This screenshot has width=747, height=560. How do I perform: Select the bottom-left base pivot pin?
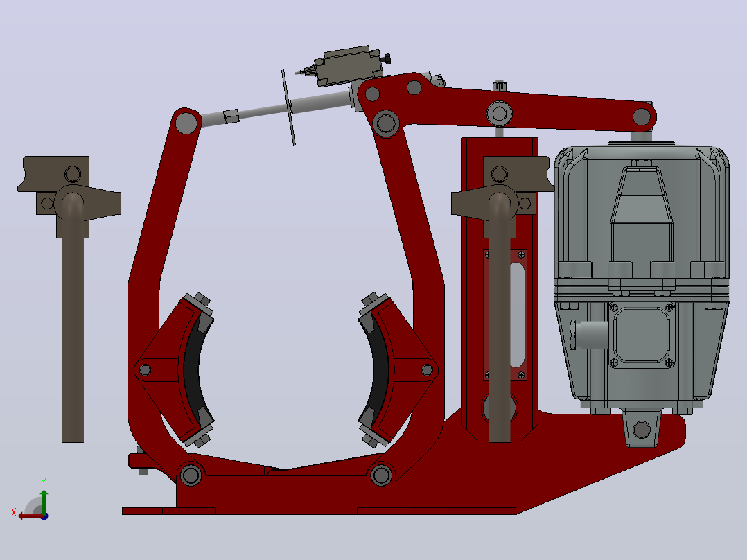point(191,475)
